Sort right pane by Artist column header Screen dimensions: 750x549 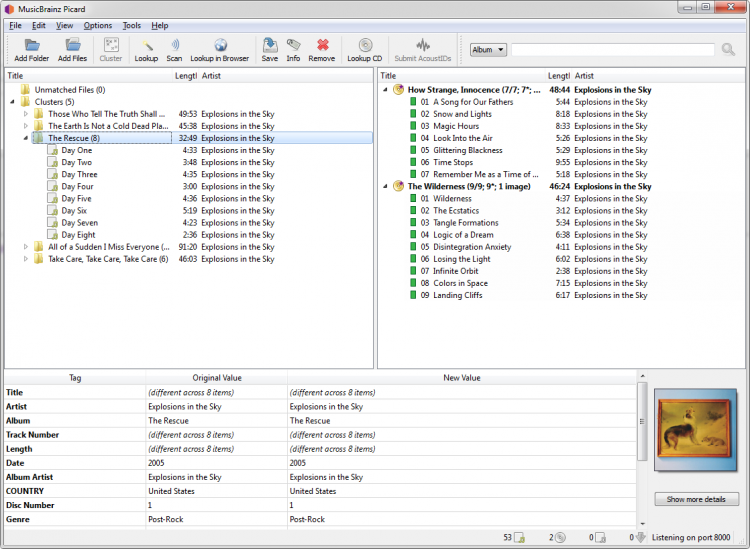pyautogui.click(x=658, y=76)
